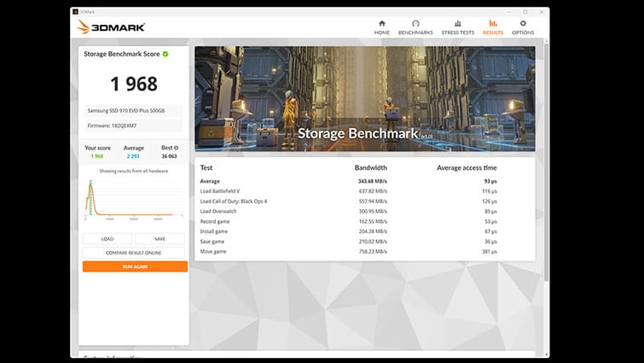Click the LOAD button
The width and height of the screenshot is (644, 363).
(107, 239)
